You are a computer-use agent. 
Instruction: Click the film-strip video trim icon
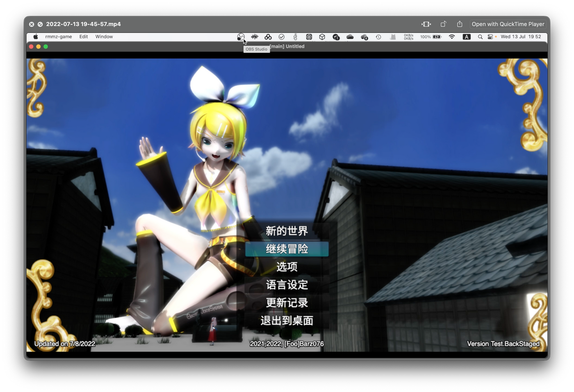[x=426, y=24]
